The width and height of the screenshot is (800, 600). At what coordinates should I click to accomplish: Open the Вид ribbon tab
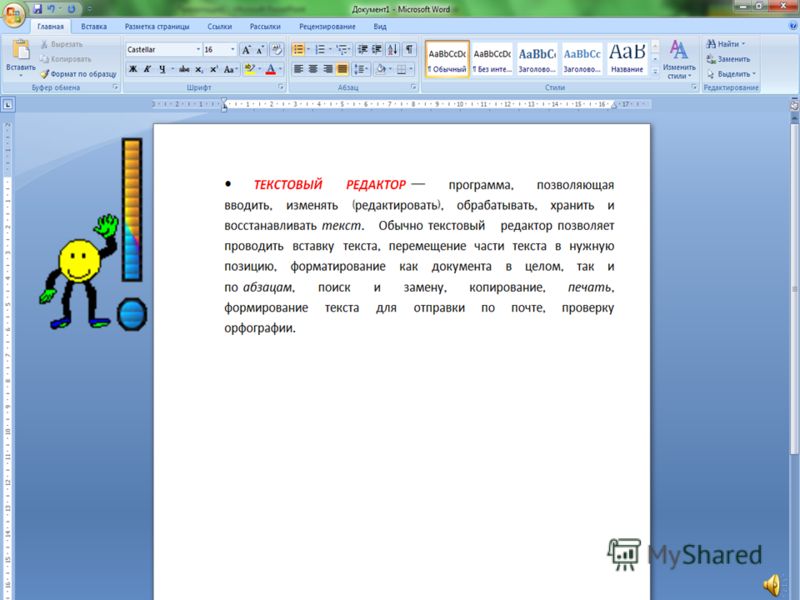(380, 27)
